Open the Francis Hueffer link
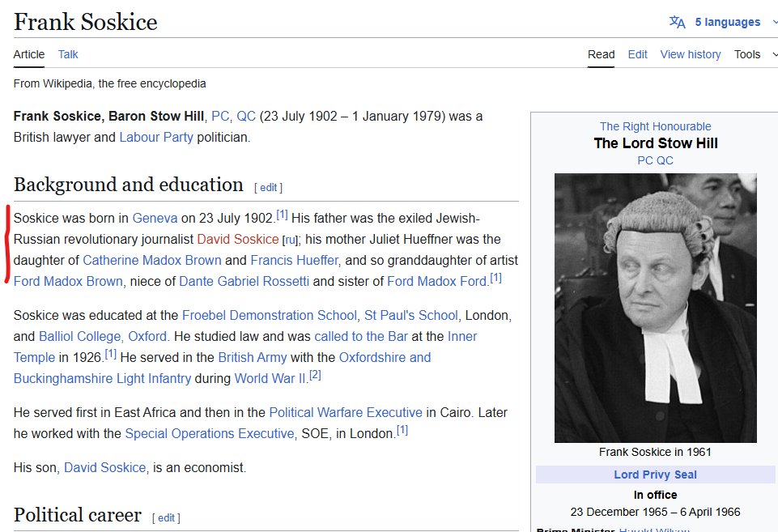The height and width of the screenshot is (532, 778). [x=294, y=260]
